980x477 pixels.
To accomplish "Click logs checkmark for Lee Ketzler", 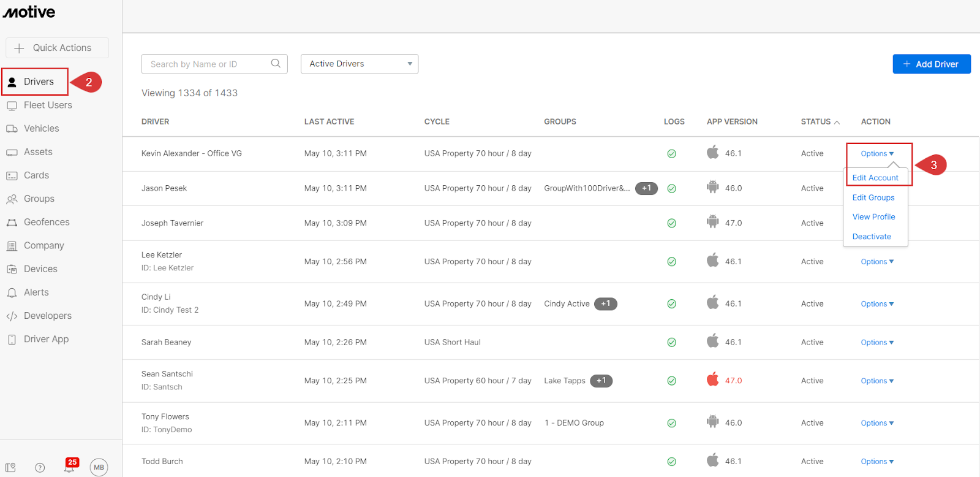I will tap(671, 262).
